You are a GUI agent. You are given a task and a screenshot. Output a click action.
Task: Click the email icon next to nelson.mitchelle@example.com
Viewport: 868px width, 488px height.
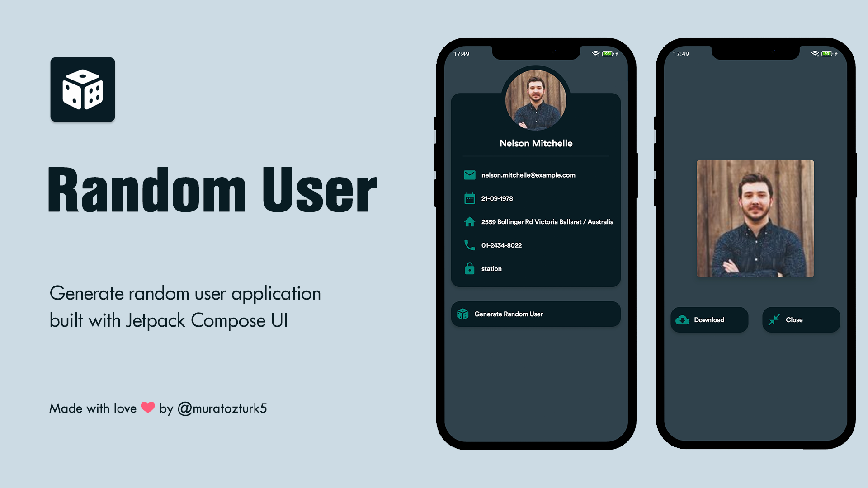[468, 174]
